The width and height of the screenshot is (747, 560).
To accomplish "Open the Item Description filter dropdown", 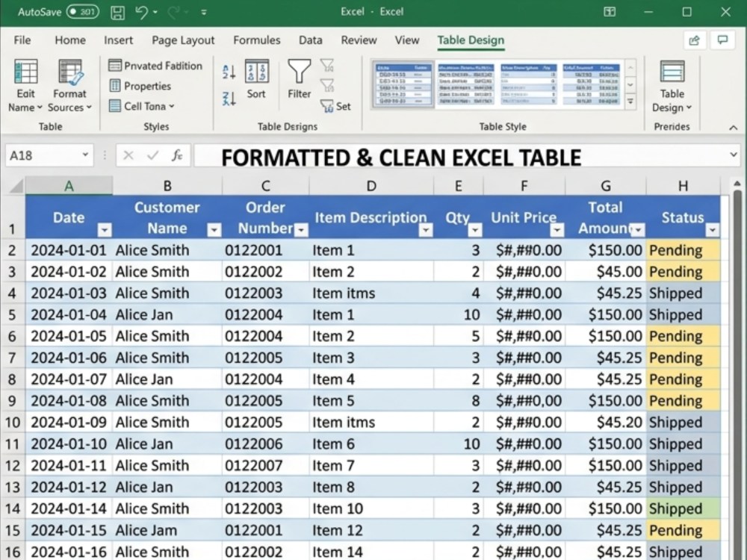I will 426,230.
